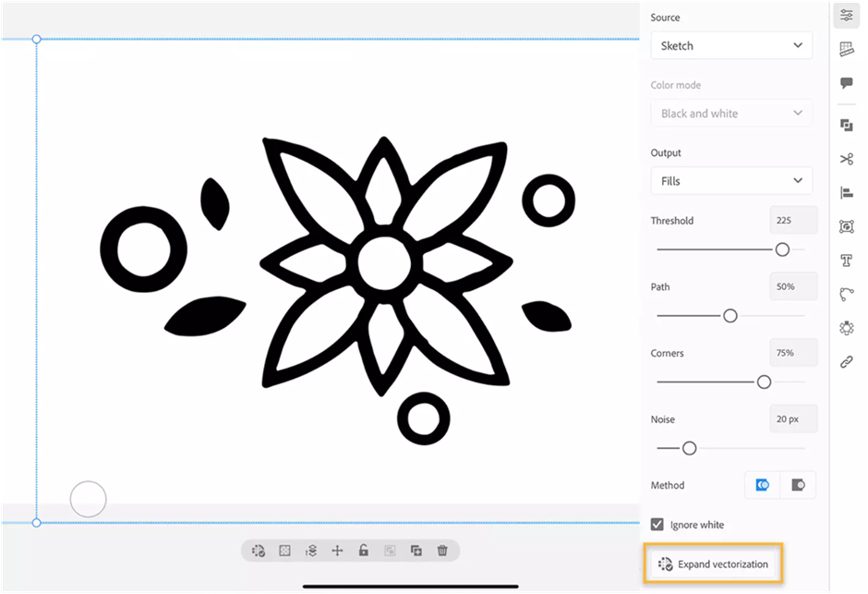Viewport: 868px width, 594px height.
Task: Select the first Method option button
Action: click(762, 484)
